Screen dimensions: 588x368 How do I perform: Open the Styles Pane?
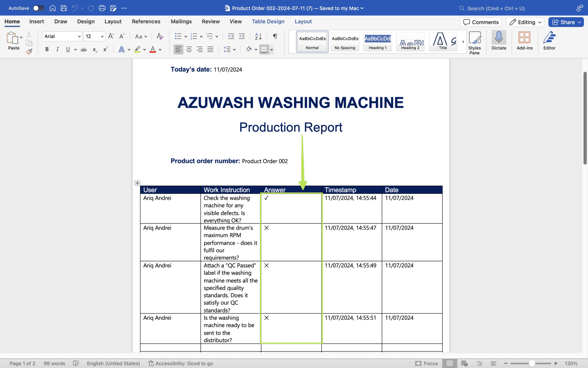[474, 43]
